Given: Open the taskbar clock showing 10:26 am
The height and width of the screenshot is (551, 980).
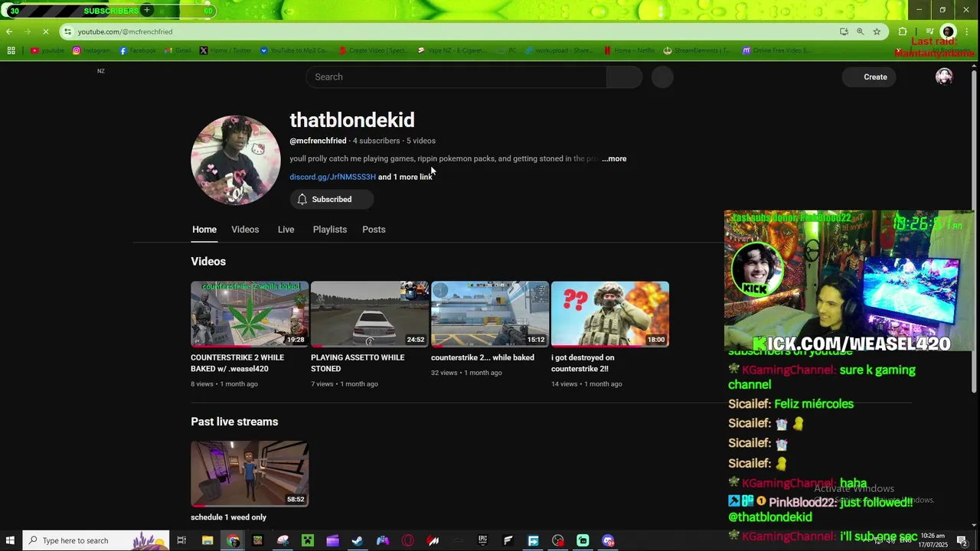Looking at the screenshot, I should (933, 540).
